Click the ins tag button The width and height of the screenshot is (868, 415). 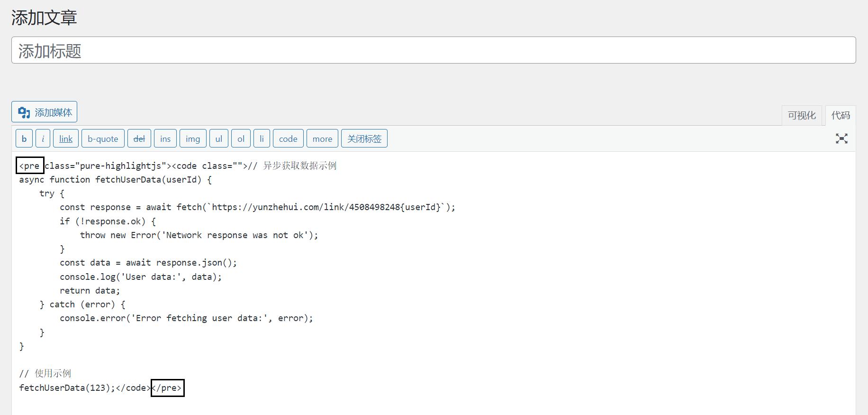165,138
